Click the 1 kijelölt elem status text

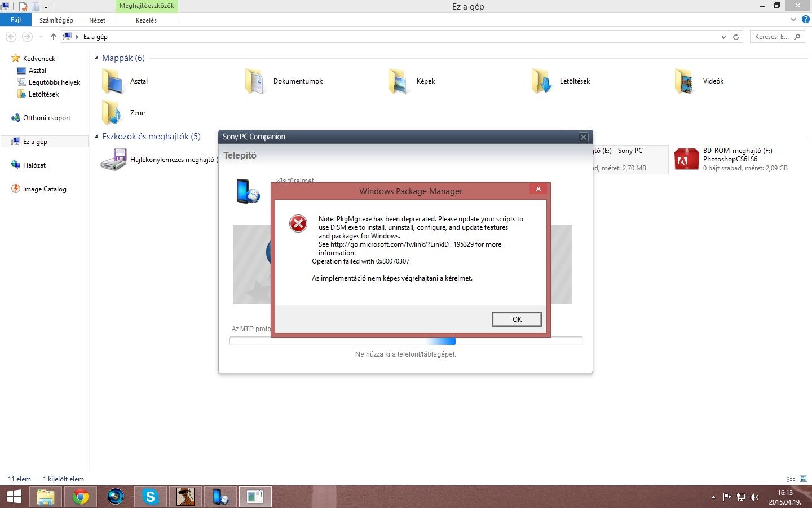pos(63,479)
